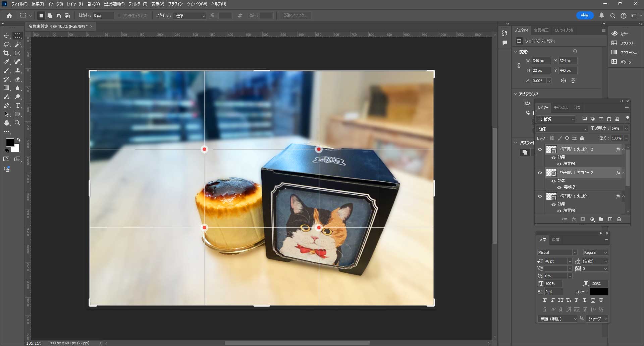Toggle faux bold in Character panel
The height and width of the screenshot is (346, 644).
[544, 300]
